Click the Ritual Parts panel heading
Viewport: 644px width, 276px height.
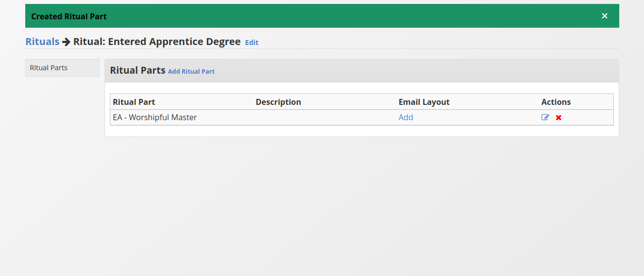138,70
